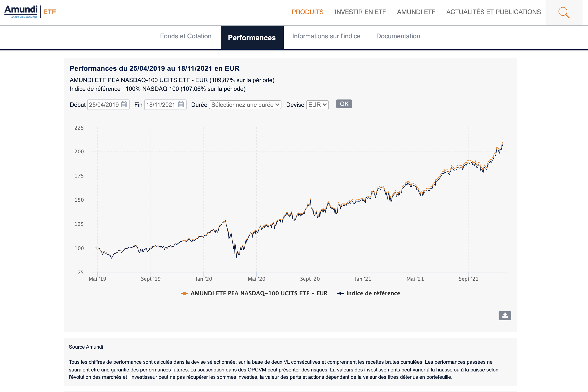Open the PRODUITS menu

(307, 12)
